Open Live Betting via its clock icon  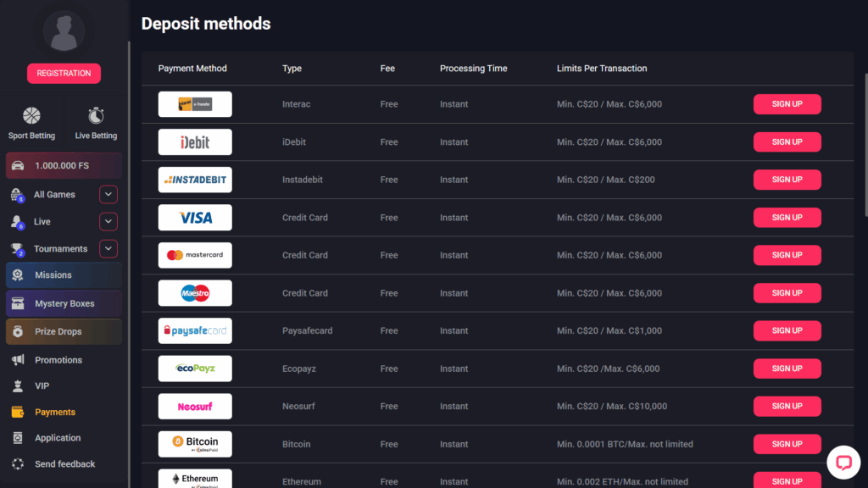click(95, 114)
